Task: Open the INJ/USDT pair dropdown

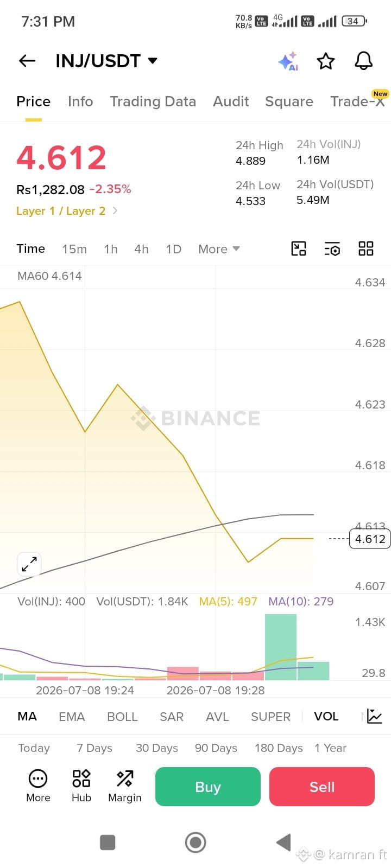Action: point(106,61)
